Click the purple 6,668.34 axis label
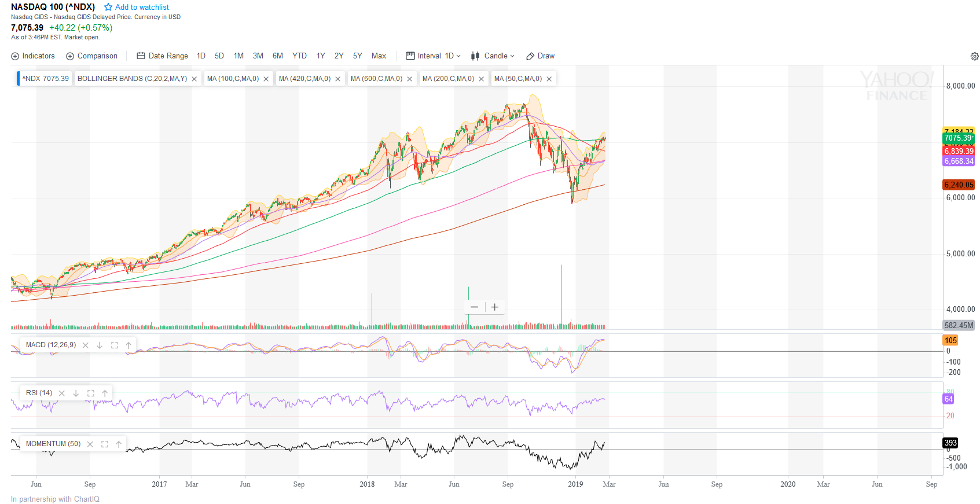Viewport: 980px width, 504px height. [959, 161]
